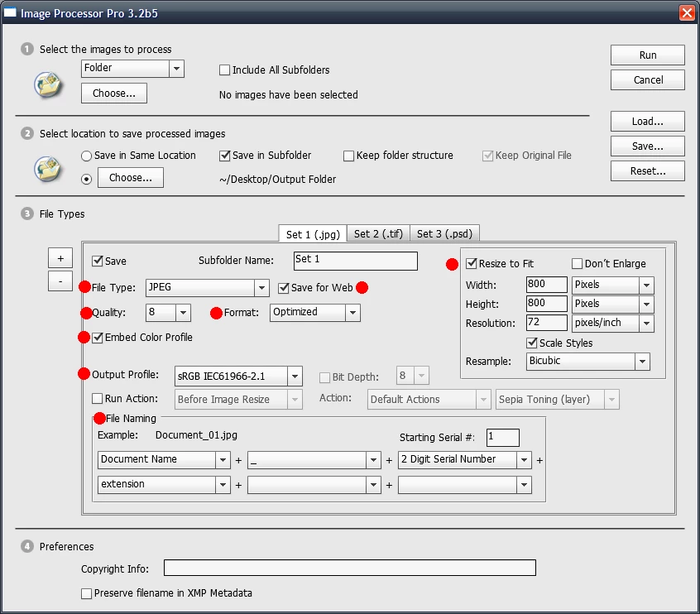Click the plus button to add a set
This screenshot has height=614, width=700.
(x=60, y=258)
